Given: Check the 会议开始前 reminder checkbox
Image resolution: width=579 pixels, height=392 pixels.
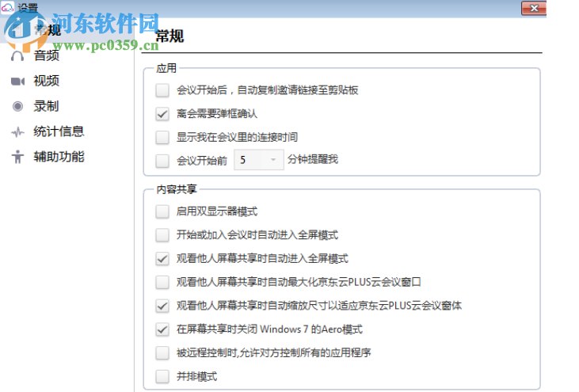Looking at the screenshot, I should coord(162,161).
